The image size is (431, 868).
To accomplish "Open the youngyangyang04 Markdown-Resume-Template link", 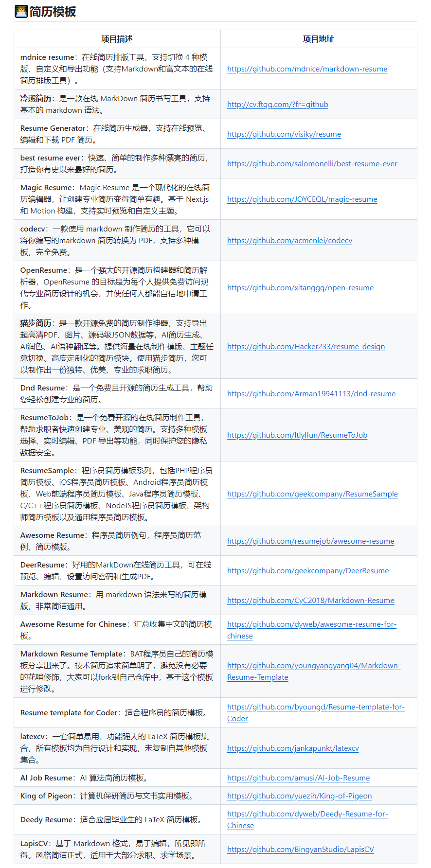I will pyautogui.click(x=314, y=672).
